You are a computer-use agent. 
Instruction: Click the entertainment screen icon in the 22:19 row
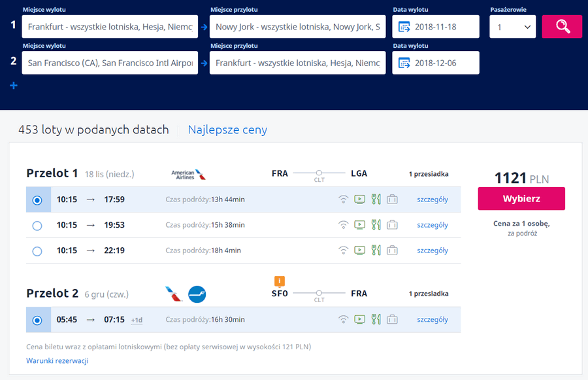[359, 250]
